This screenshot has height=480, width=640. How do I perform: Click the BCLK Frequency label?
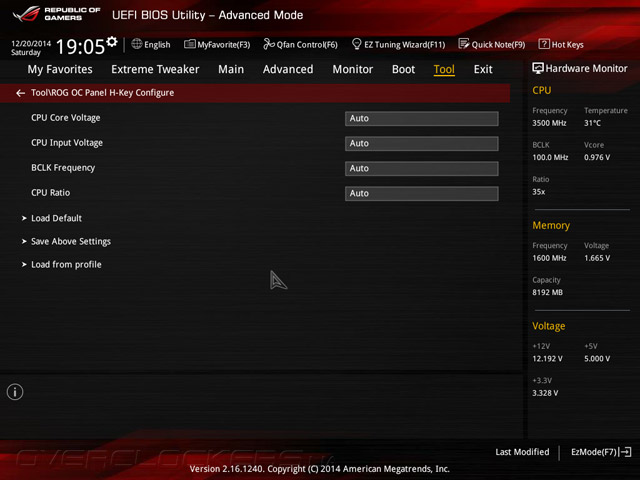[63, 168]
